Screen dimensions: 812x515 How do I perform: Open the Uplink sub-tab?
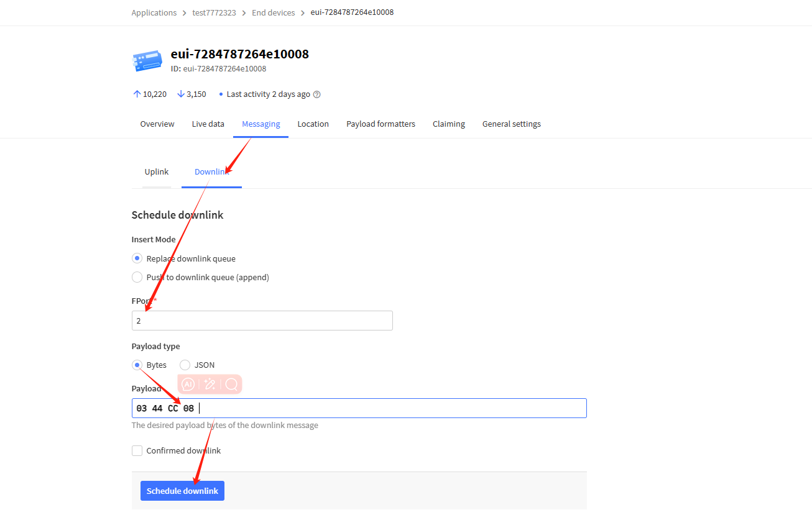[x=157, y=172]
